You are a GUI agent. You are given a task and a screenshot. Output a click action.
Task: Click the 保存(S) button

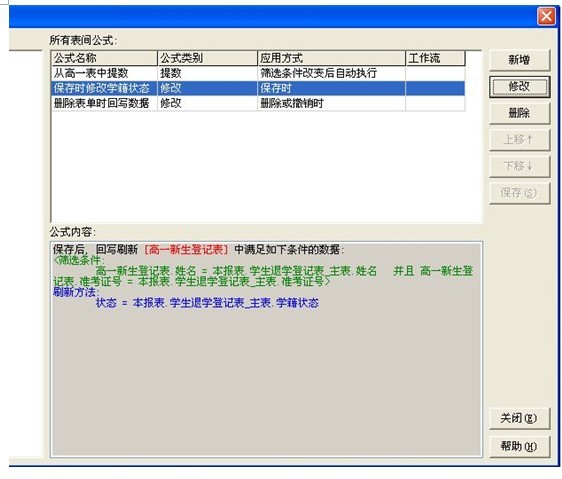(x=519, y=193)
